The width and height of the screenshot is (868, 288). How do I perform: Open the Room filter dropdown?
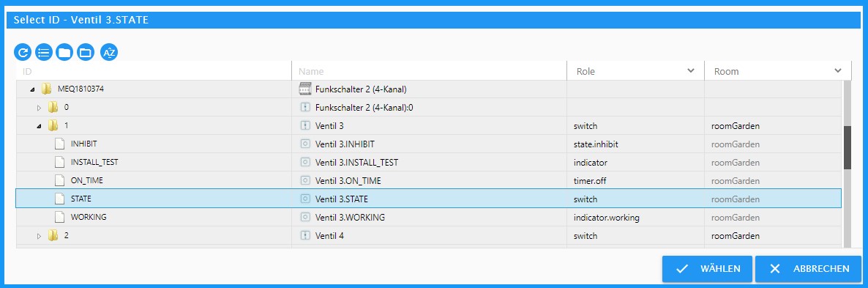[x=837, y=71]
